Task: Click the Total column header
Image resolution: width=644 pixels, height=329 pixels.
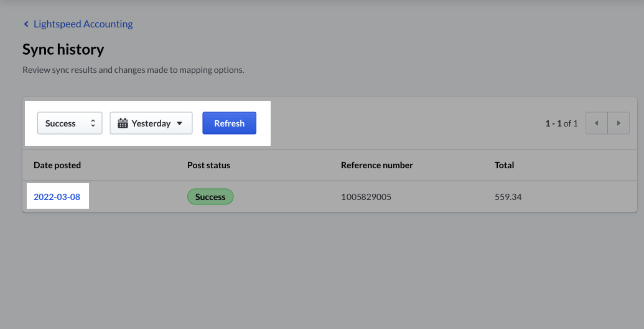Action: click(504, 165)
